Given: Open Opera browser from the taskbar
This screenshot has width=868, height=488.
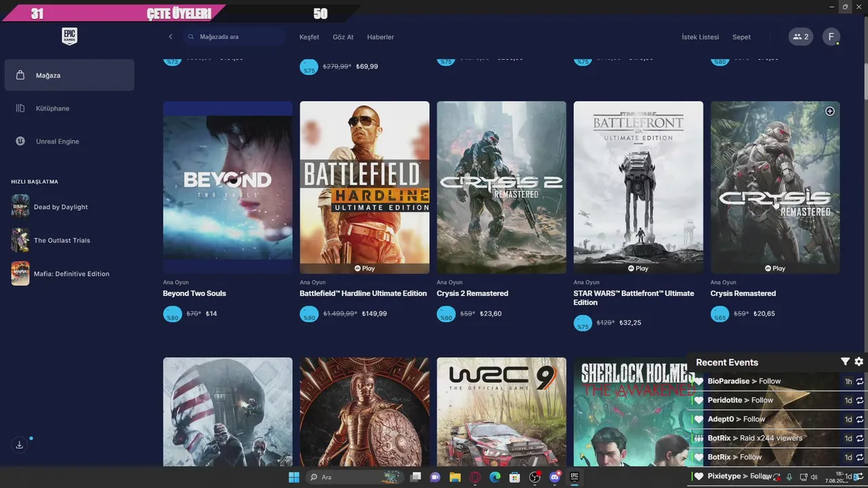Looking at the screenshot, I should pos(475,477).
